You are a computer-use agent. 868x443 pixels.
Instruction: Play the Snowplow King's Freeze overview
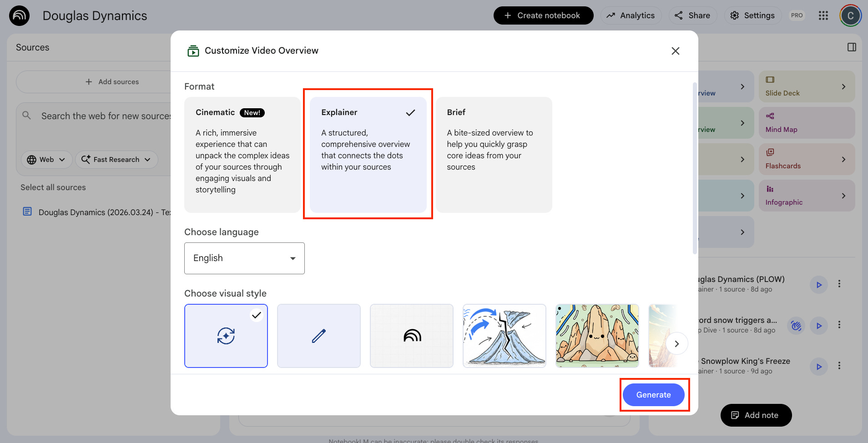tap(819, 367)
